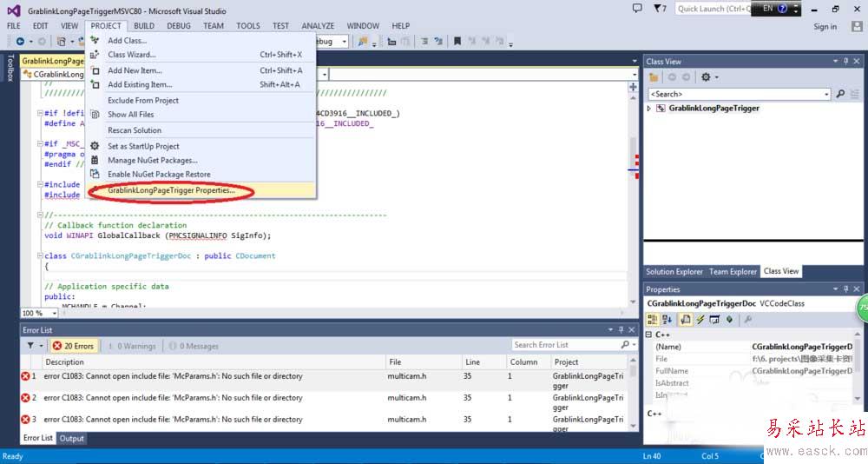Switch to the Team Explorer tab
Viewport: 868px width, 464px height.
click(733, 272)
